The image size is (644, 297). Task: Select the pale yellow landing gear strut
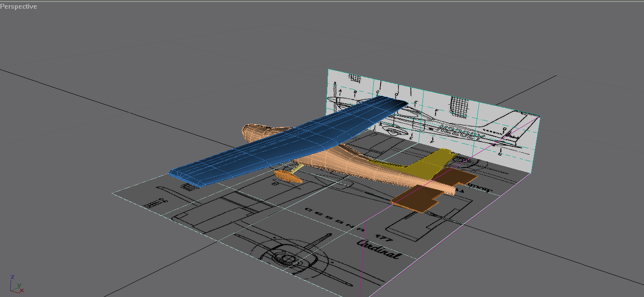click(298, 168)
